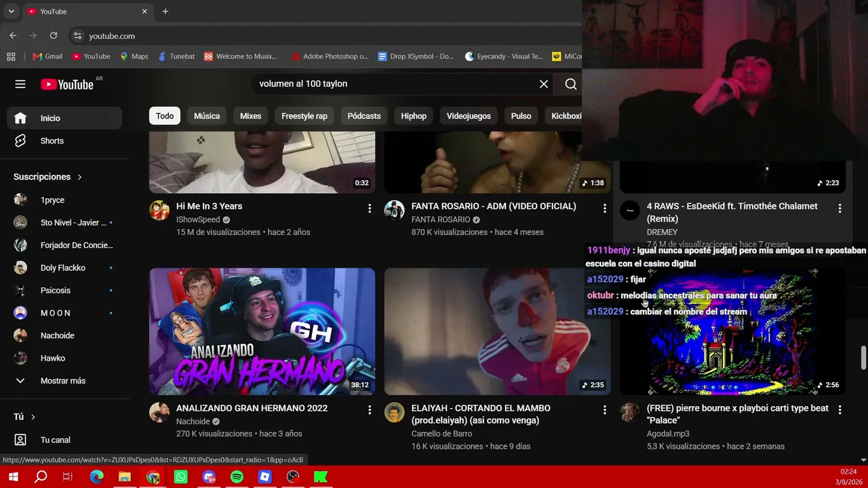Switch to OBS Studio in the taskbar

(x=293, y=477)
